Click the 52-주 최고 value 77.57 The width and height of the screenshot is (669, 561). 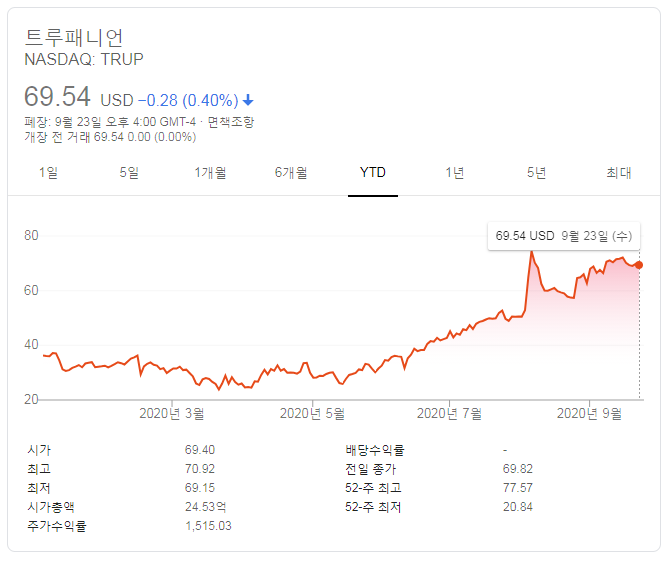pyautogui.click(x=518, y=488)
